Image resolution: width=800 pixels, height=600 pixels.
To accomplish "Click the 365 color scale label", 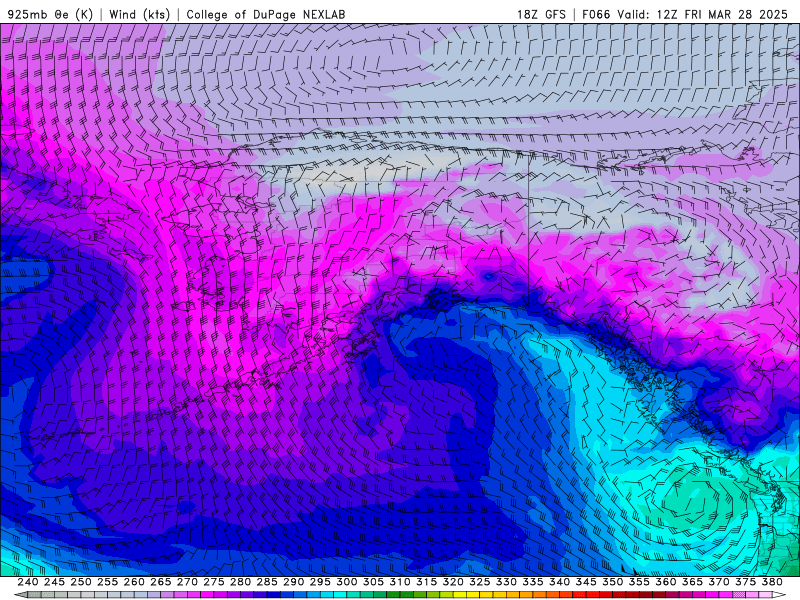I will tap(692, 582).
